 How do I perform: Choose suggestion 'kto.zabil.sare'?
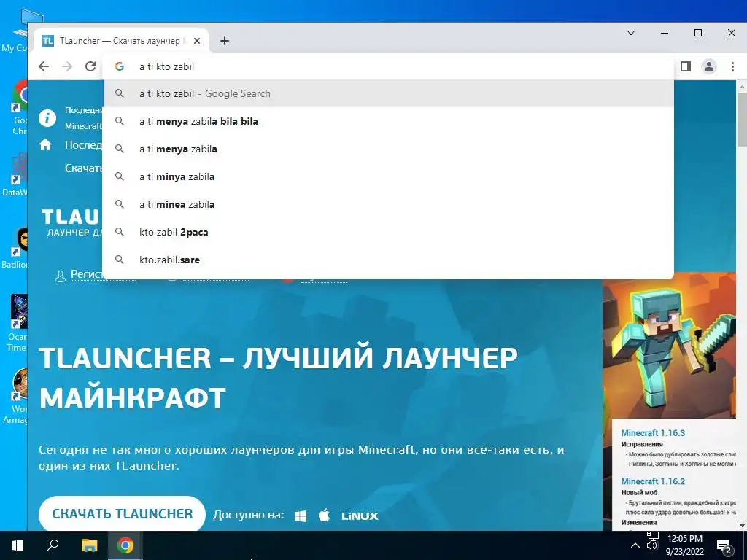(388, 260)
